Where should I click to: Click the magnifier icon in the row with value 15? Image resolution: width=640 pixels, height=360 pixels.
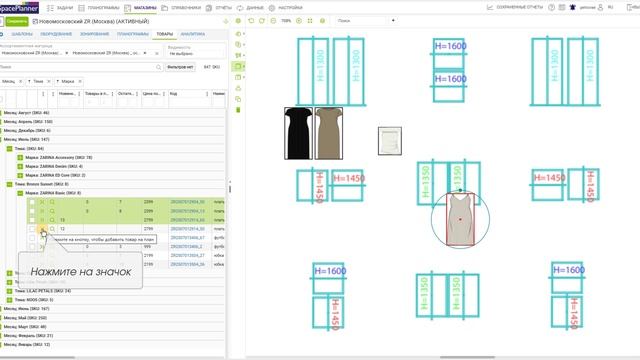click(x=52, y=220)
